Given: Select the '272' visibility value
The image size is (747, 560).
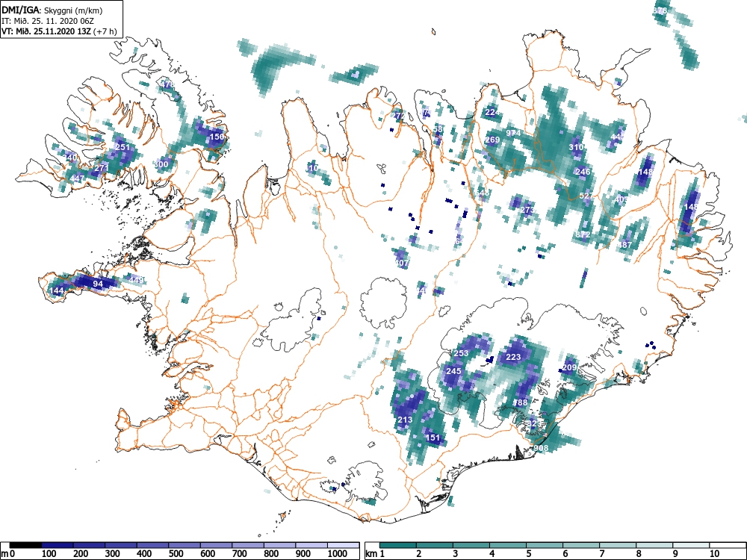Looking at the screenshot, I should point(398,116).
